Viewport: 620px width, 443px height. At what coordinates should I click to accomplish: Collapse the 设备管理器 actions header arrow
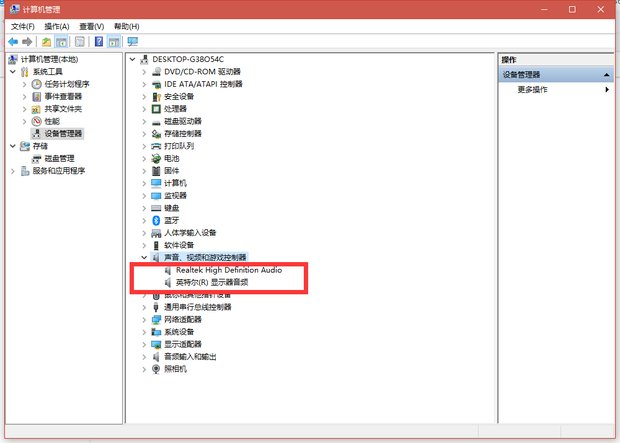[606, 75]
